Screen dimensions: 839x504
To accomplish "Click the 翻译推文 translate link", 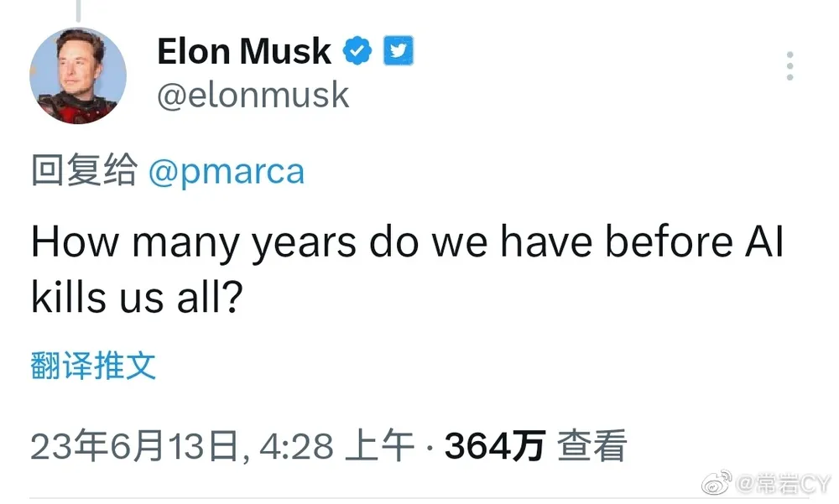I will tap(93, 366).
